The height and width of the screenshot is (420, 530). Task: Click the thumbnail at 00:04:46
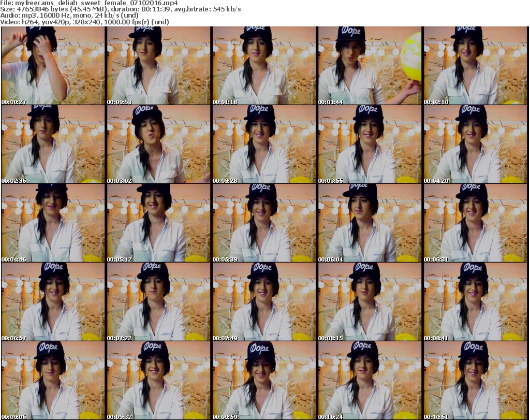tap(53, 223)
